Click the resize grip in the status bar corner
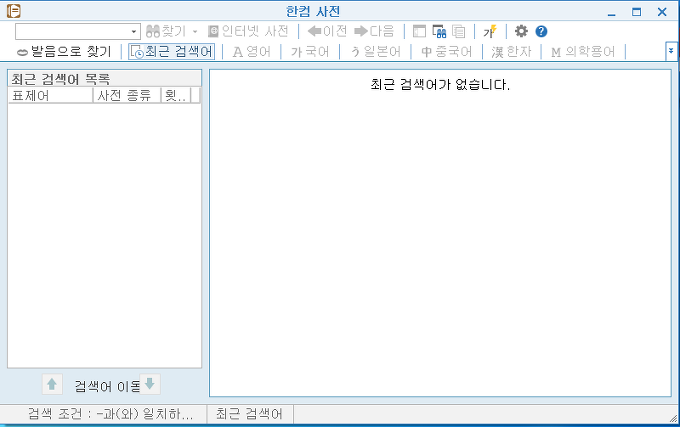 673,418
